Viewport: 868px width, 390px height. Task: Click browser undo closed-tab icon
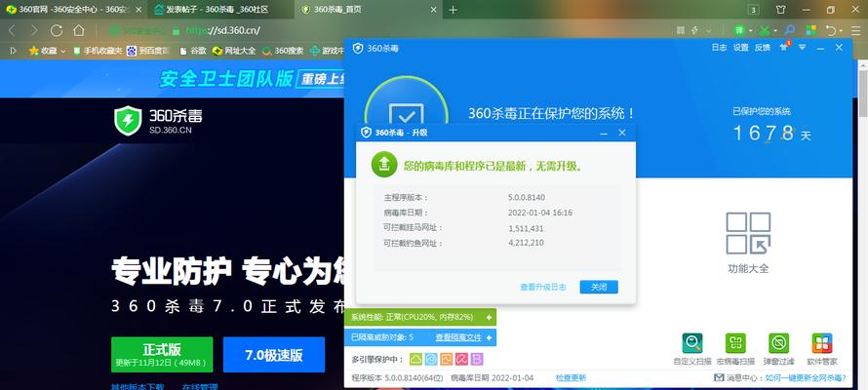pos(831,30)
